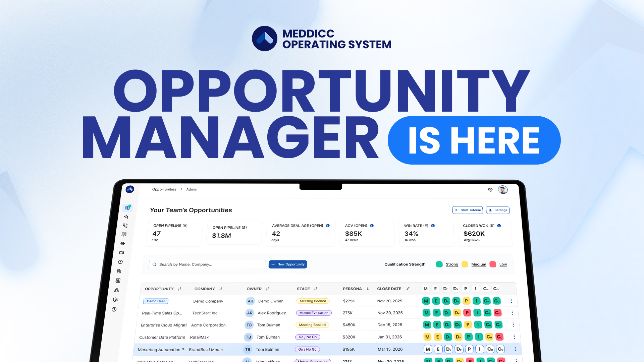Click the target goal icon in sidebar

coord(123,244)
